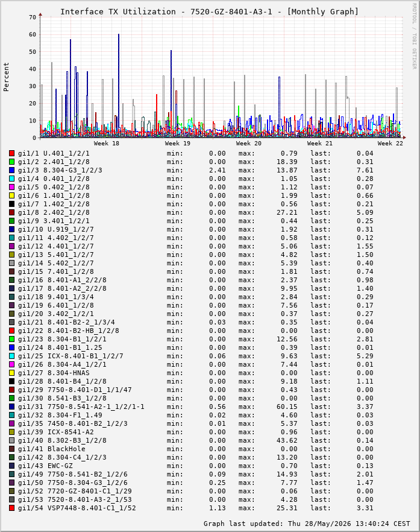The width and height of the screenshot is (420, 532).
Task: Click the dark red swatch for gi1/8 2.402_1/2/8
Action: [x=11, y=213]
